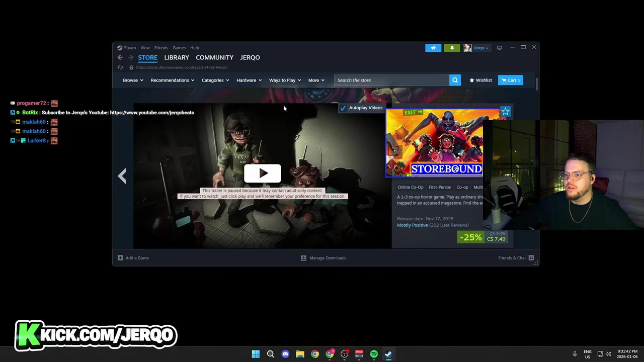644x362 pixels.
Task: Open Spotify from the taskbar
Action: (374, 354)
